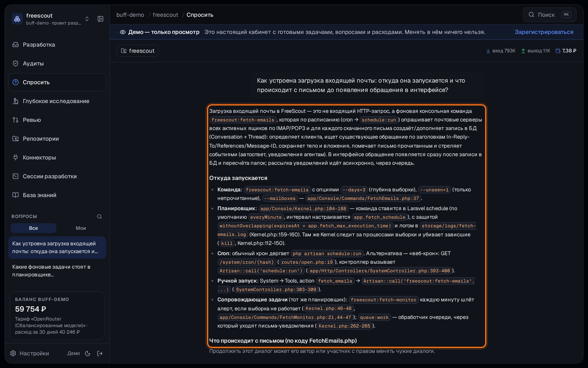This screenshot has height=368, width=588.
Task: Click SystemController.php:303-309 code reference
Action: [276, 289]
